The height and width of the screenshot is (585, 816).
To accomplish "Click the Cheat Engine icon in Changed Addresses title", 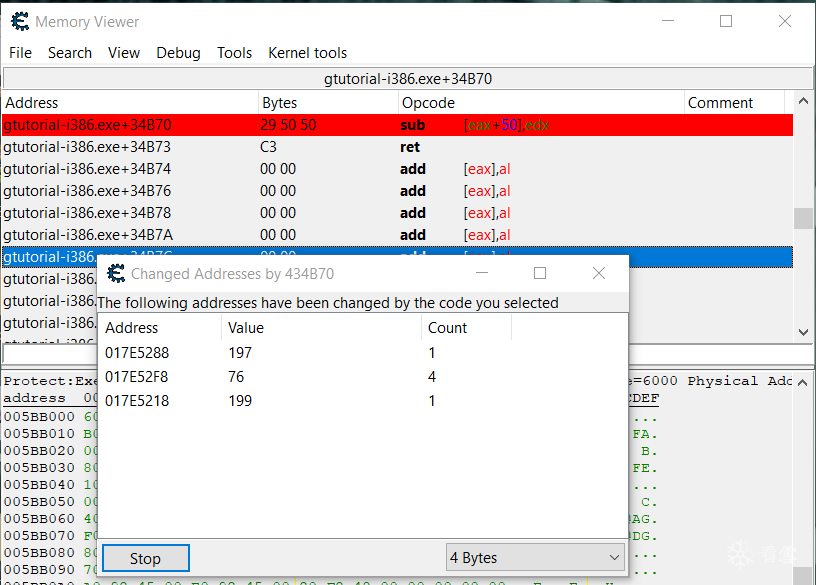I will (116, 273).
